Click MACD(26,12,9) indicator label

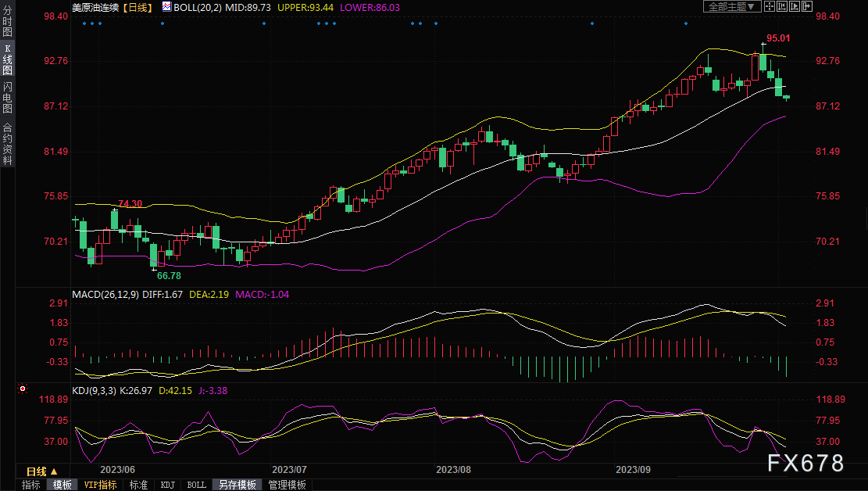(x=105, y=294)
